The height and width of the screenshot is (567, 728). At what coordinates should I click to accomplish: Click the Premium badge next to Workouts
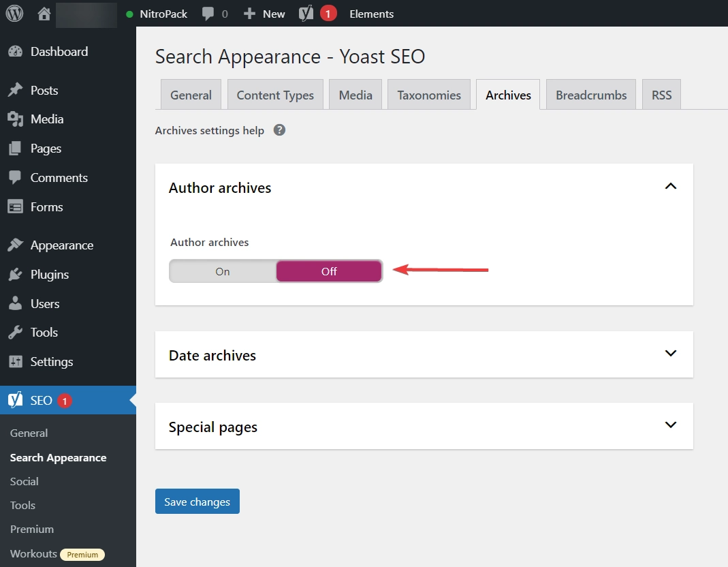(82, 555)
